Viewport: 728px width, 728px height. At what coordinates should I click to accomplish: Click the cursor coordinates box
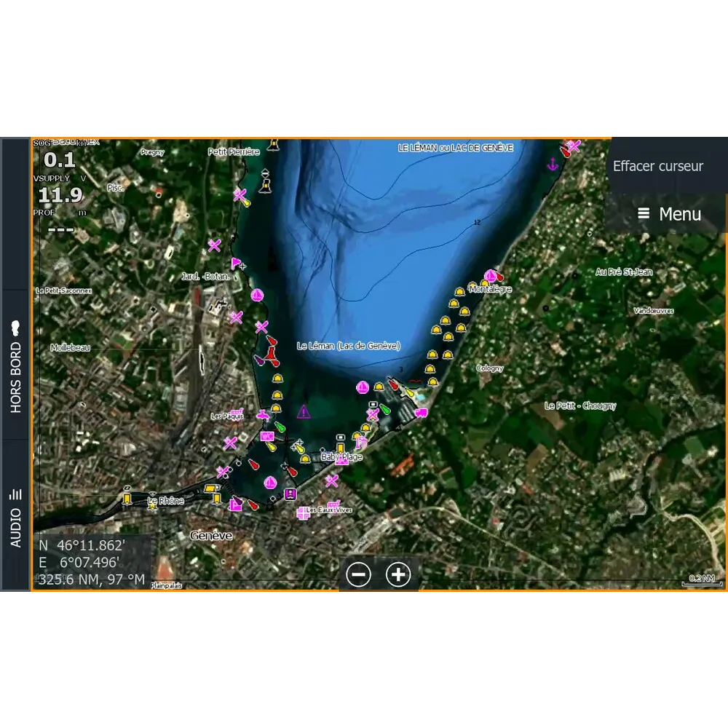(91, 562)
